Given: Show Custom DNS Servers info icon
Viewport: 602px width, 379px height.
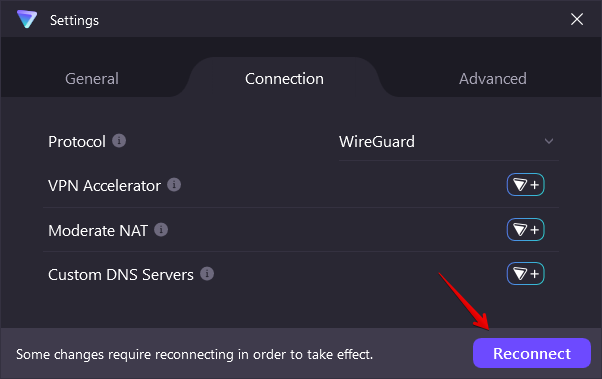Looking at the screenshot, I should click(x=207, y=274).
